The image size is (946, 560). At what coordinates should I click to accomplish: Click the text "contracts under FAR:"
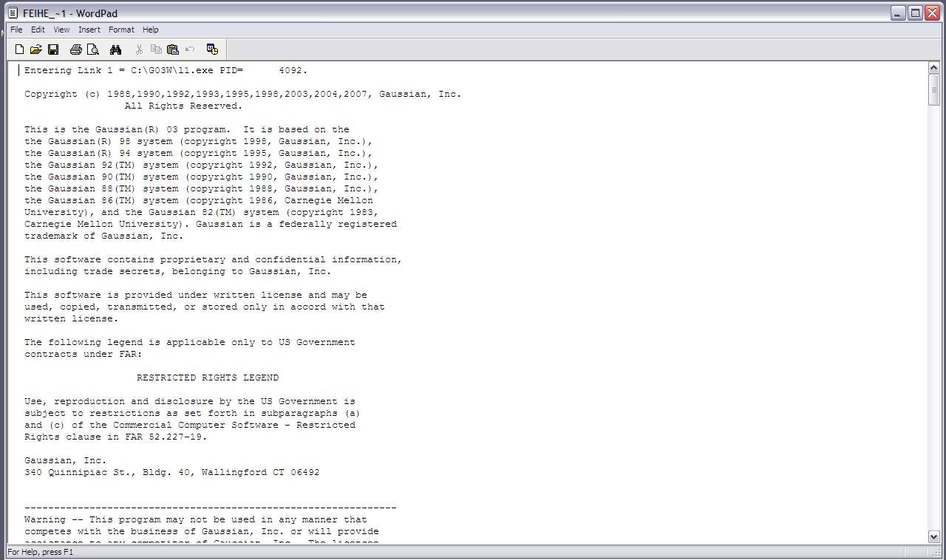[x=83, y=354]
